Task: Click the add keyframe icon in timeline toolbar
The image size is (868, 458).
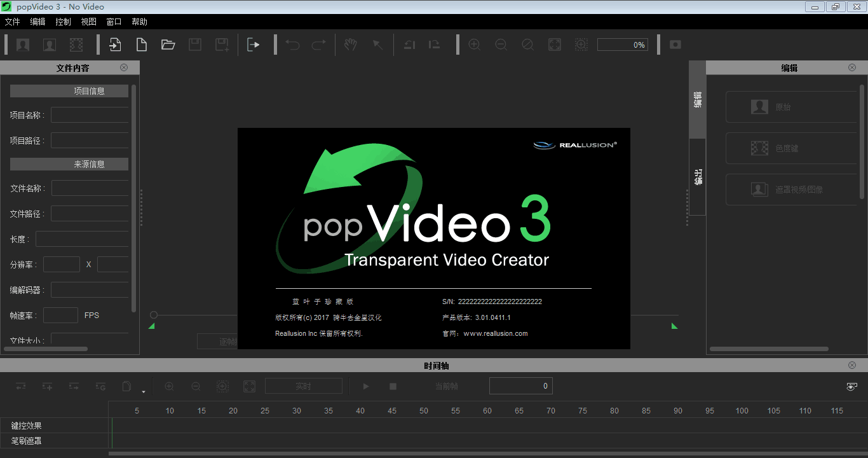Action: [48, 386]
